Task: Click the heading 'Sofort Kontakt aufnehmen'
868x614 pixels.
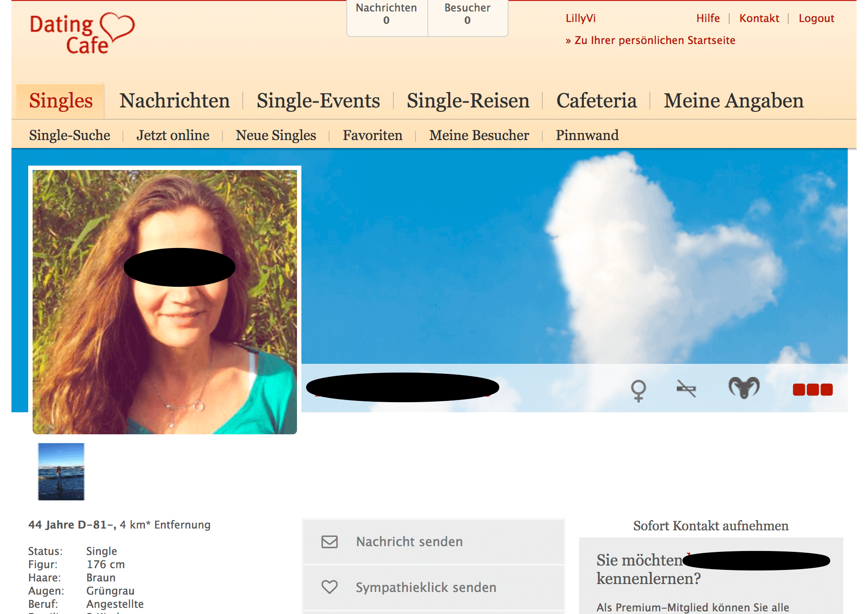Action: point(711,526)
